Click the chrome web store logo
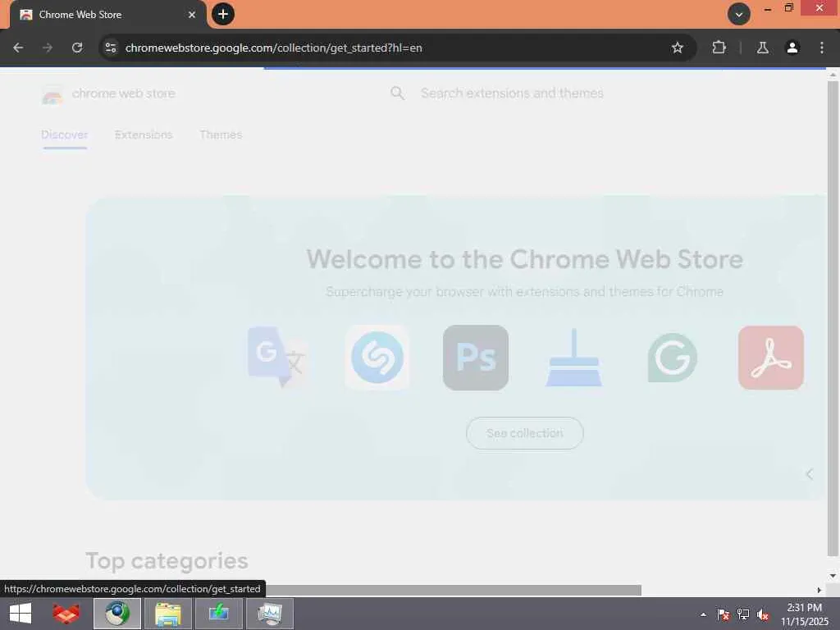840x630 pixels. click(x=108, y=94)
